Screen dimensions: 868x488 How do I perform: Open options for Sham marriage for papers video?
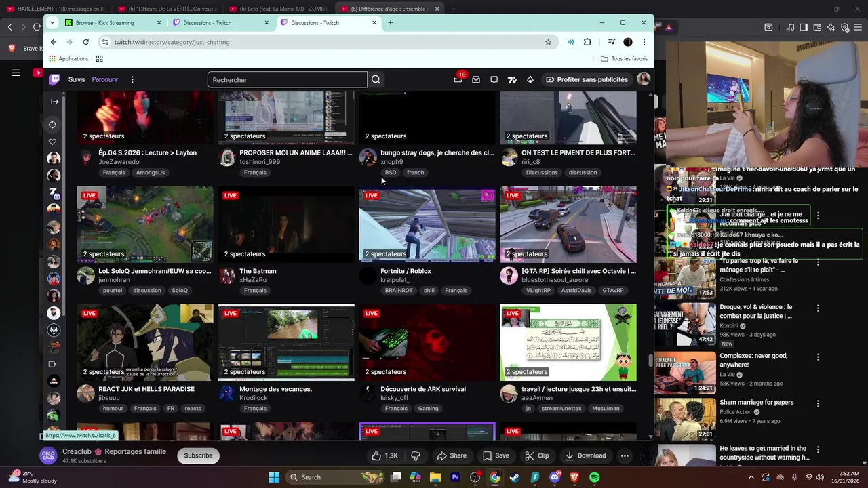pyautogui.click(x=818, y=403)
